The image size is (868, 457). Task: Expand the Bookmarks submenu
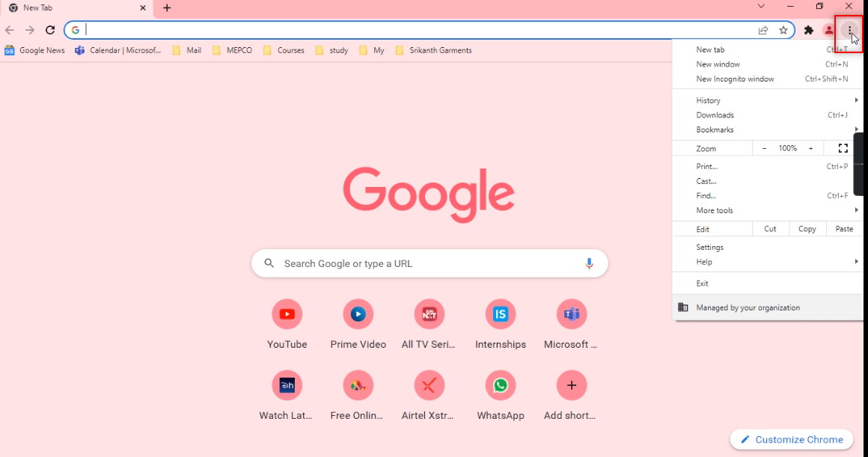pos(768,129)
